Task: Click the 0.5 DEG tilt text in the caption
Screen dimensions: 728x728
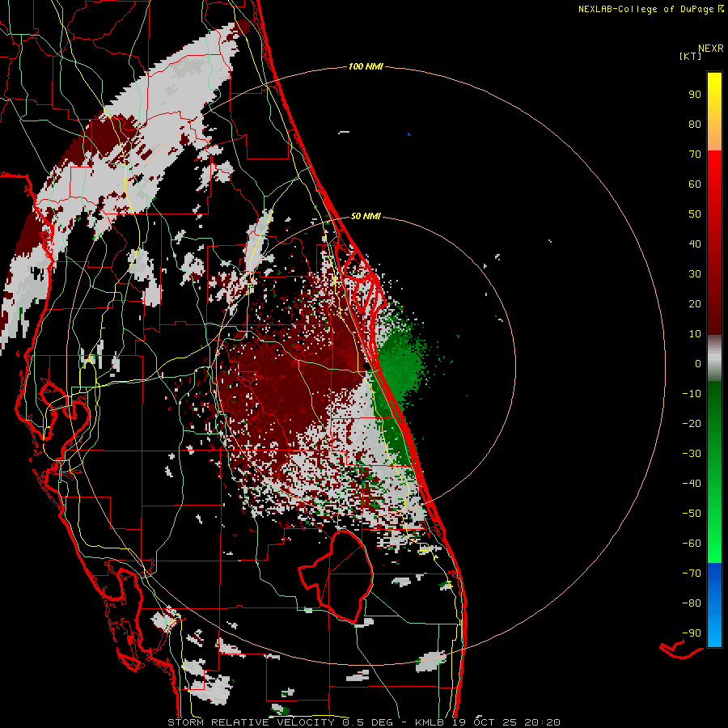Action: point(368,722)
